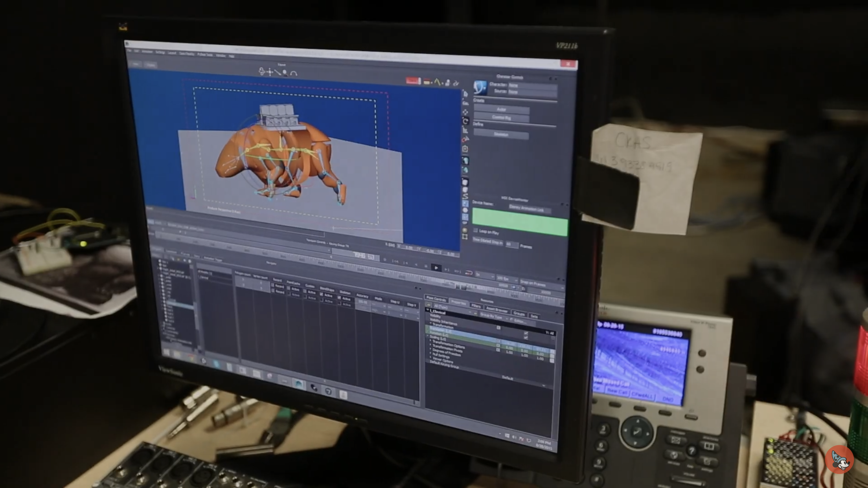Play the animation in Transport Controls
Screen dimensions: 868x488
point(436,268)
